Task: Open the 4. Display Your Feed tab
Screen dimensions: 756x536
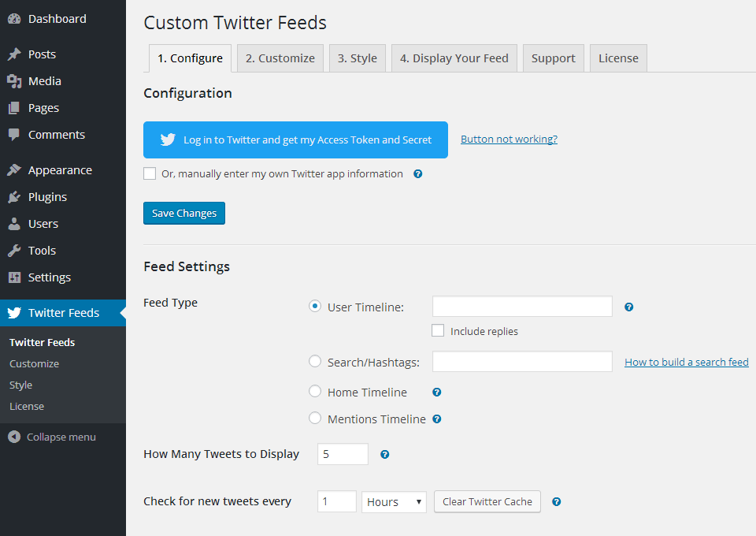Action: tap(454, 58)
